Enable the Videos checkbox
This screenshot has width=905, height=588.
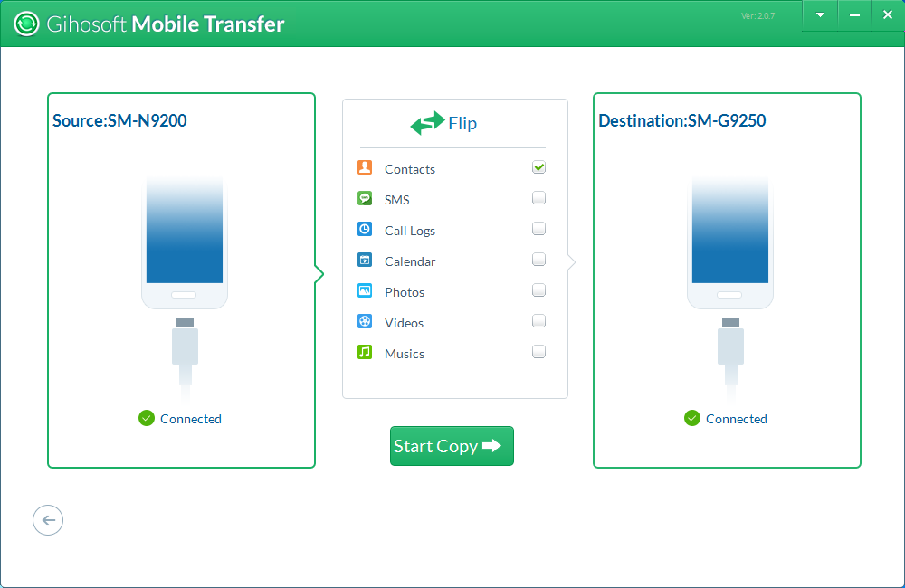[538, 320]
